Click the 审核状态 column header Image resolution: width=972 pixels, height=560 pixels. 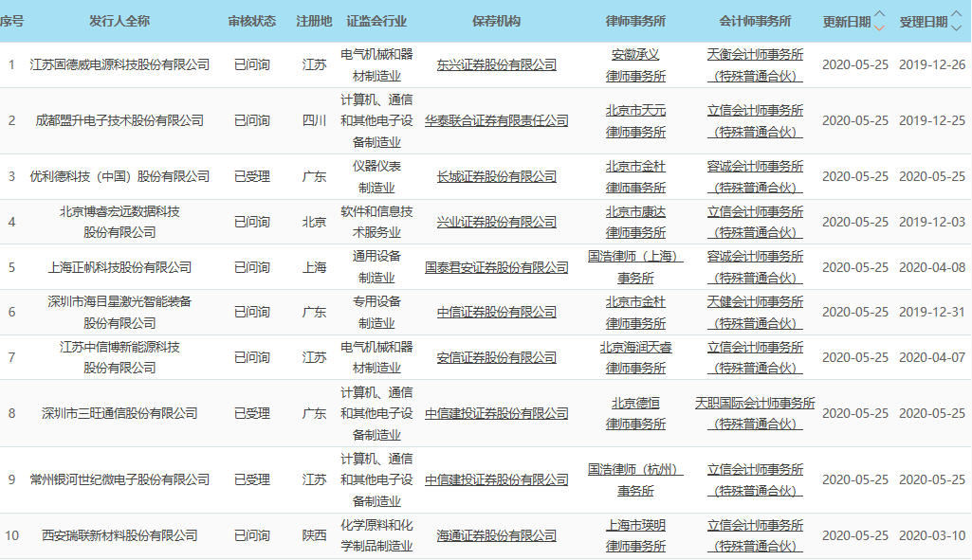click(x=251, y=21)
